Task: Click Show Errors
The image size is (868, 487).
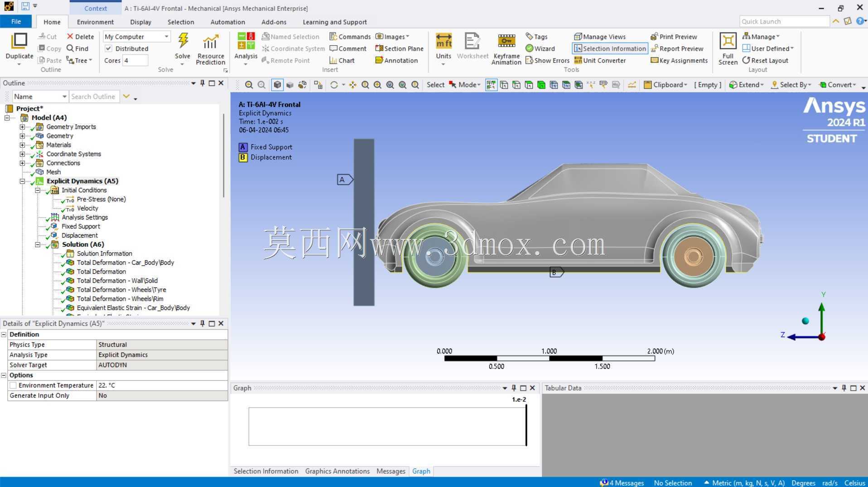Action: [547, 60]
